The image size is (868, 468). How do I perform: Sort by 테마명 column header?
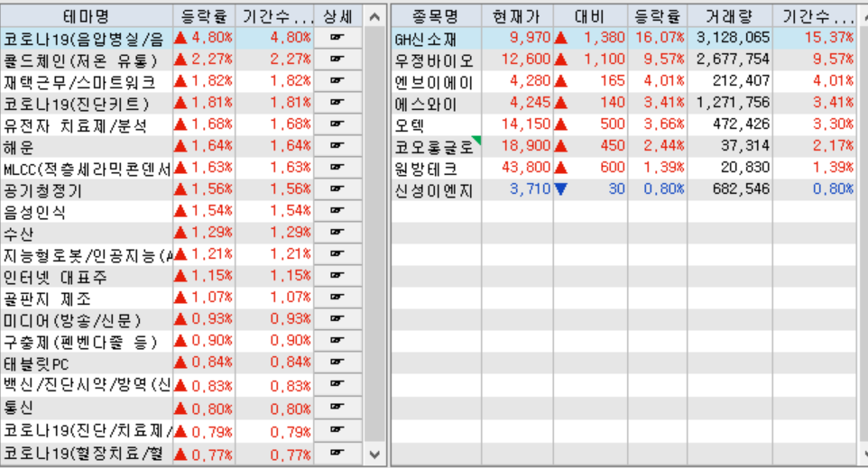[87, 16]
